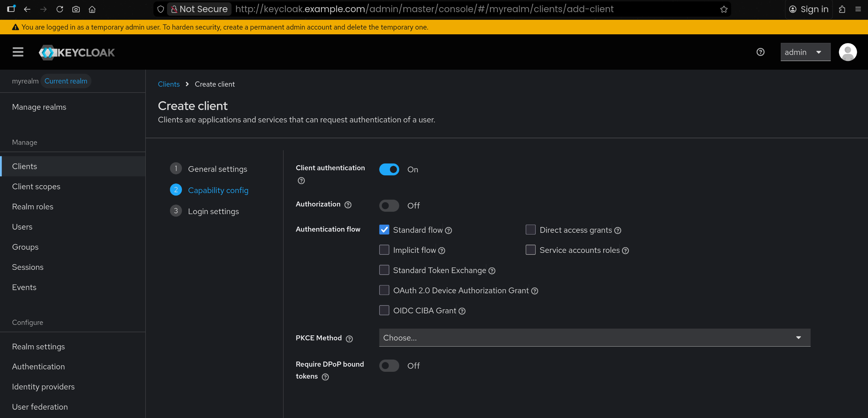Screen dimensions: 868x418
Task: Check the Direct access grants checkbox
Action: click(x=531, y=230)
